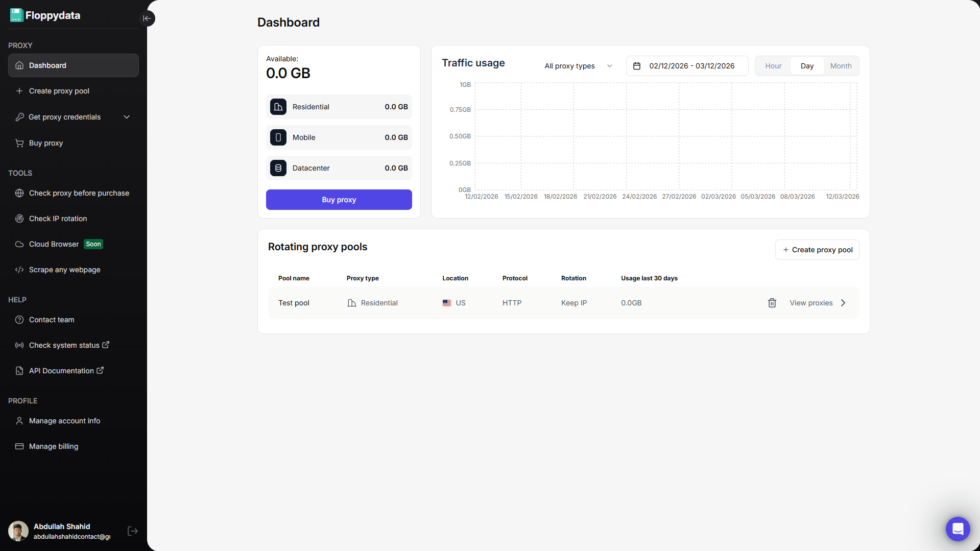Click Create proxy pool in pools panel
The image size is (980, 551).
(817, 250)
